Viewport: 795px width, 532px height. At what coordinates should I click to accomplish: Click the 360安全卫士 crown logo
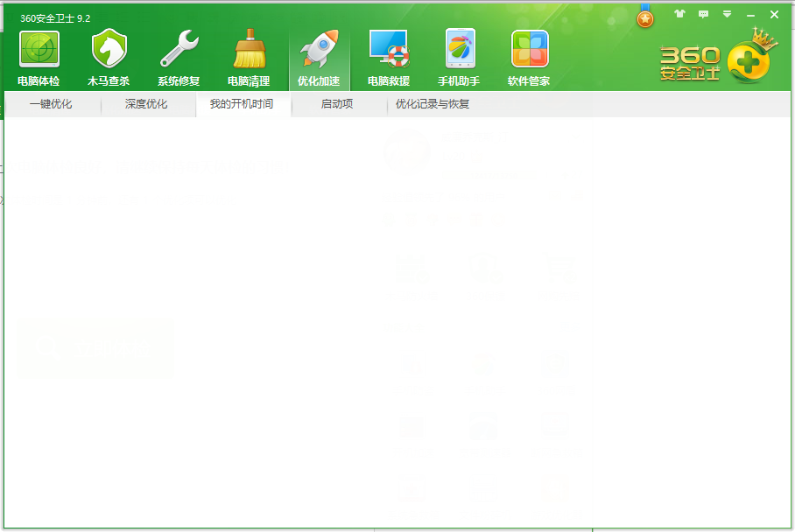click(719, 57)
